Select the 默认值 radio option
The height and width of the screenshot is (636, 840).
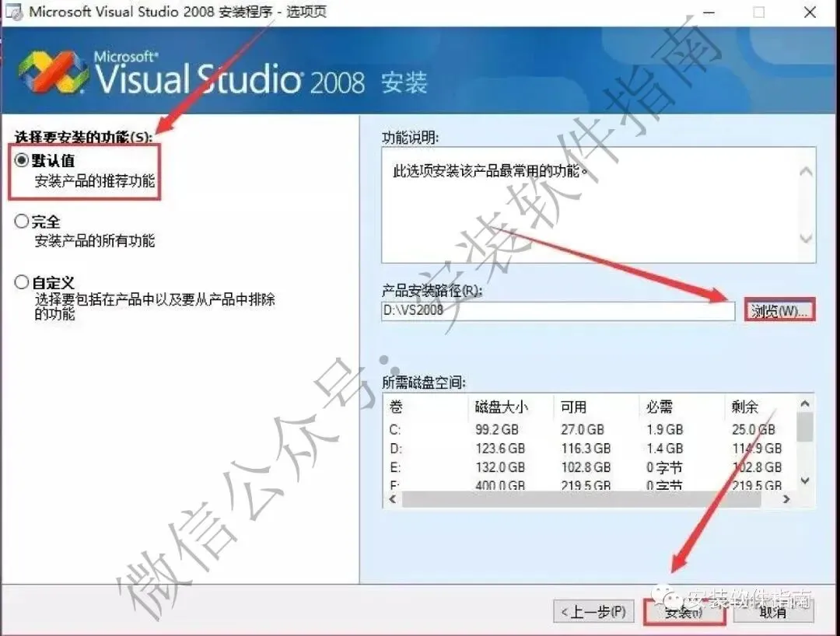(x=22, y=160)
